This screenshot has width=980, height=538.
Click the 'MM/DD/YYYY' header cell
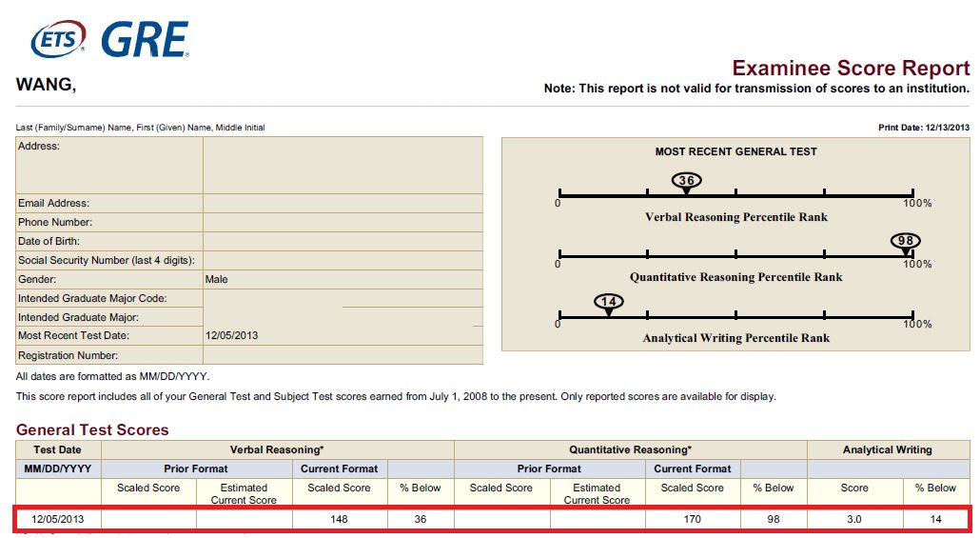(57, 468)
